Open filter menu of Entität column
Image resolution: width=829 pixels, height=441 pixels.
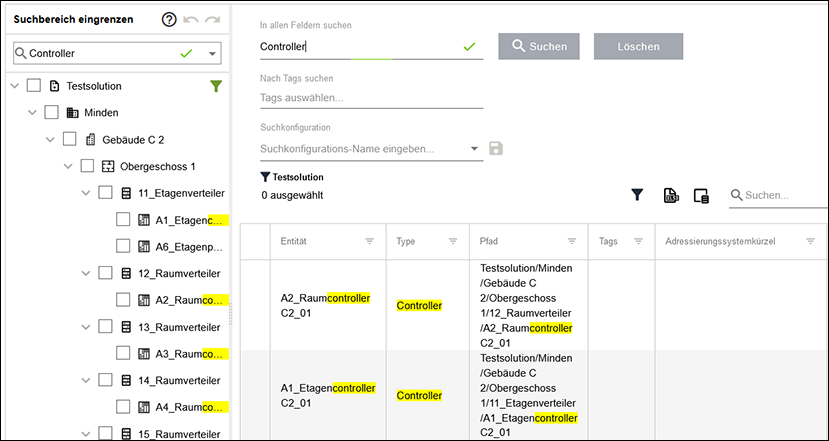[x=370, y=241]
